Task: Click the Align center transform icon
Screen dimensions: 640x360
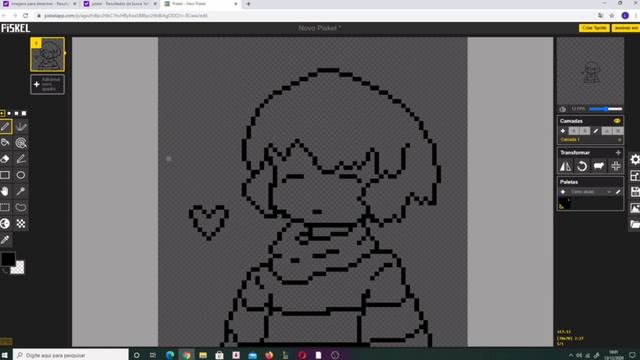Action: click(616, 166)
